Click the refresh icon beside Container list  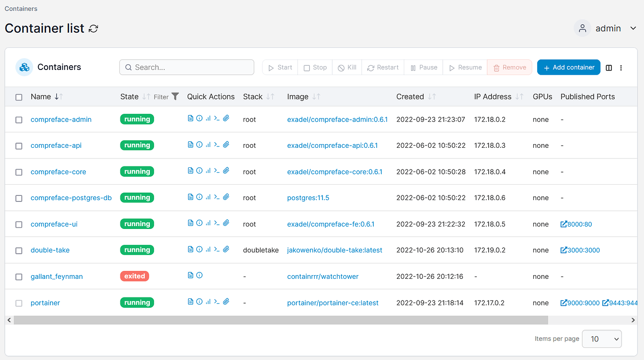click(x=93, y=28)
